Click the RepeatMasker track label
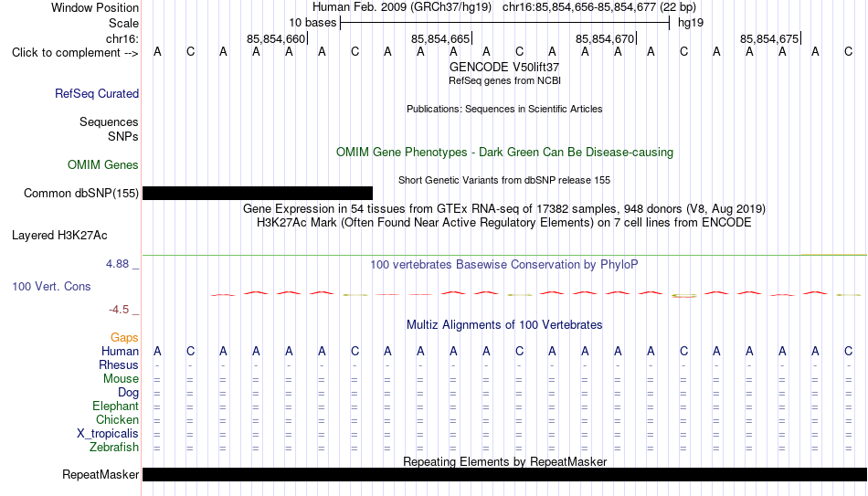 pos(101,474)
